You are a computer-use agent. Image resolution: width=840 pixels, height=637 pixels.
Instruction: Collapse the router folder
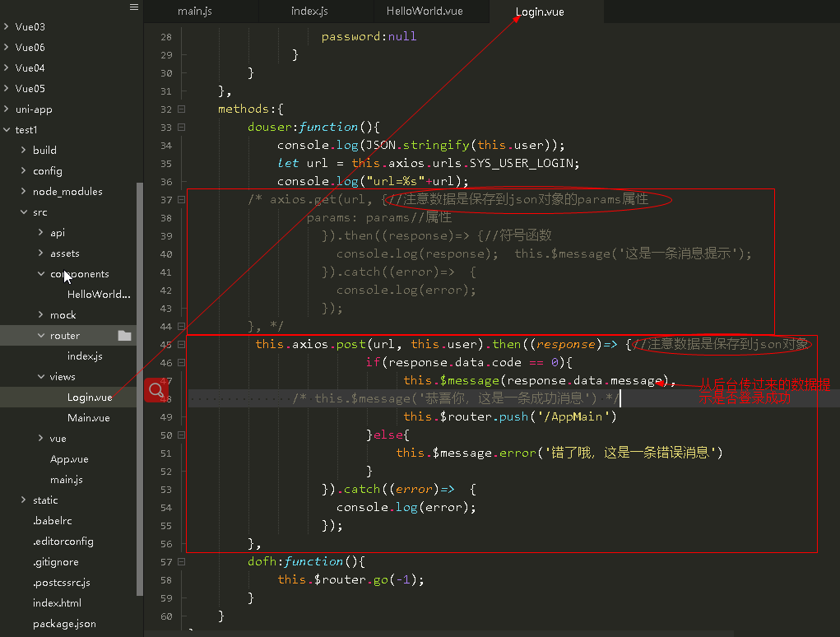point(40,335)
